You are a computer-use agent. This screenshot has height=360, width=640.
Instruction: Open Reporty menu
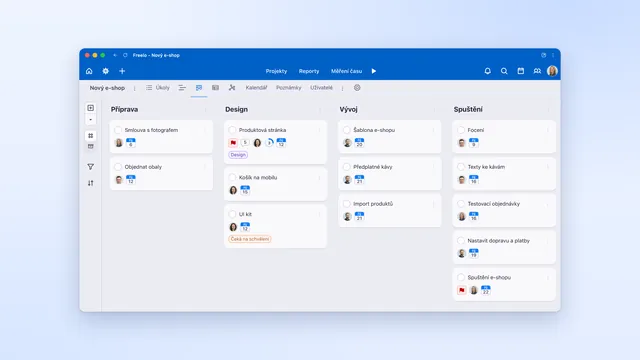point(309,71)
